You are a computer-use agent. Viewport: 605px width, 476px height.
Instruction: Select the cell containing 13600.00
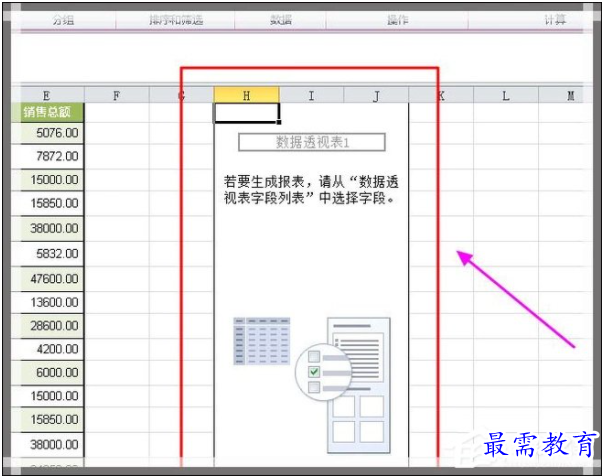point(48,302)
